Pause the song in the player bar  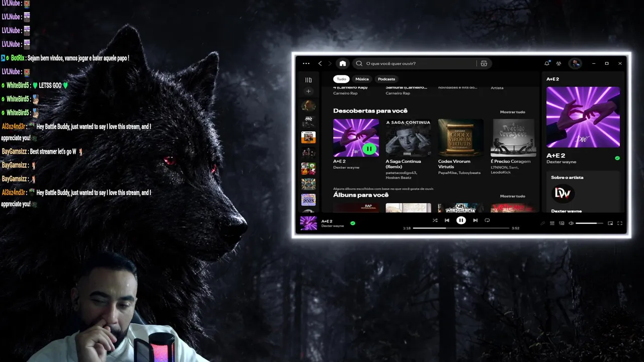(x=461, y=220)
